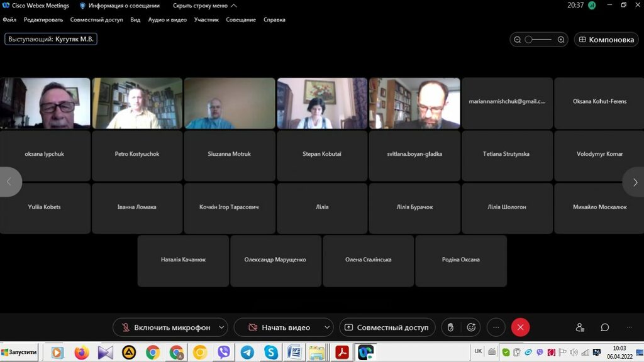Unmute with Включить микрофон button
Viewport: 644px width, 362px height.
click(165, 327)
